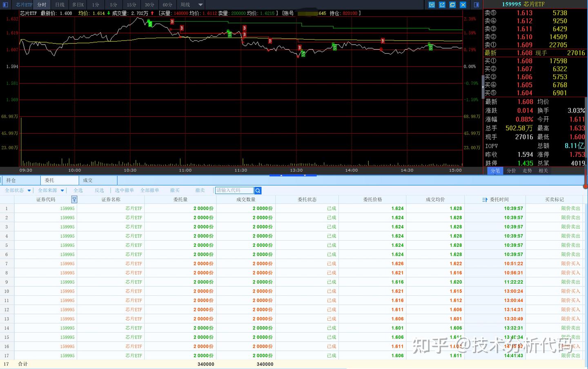Click 159995 芯片ETF title in quote panel
Screen dimensions: 588x369
click(523, 4)
